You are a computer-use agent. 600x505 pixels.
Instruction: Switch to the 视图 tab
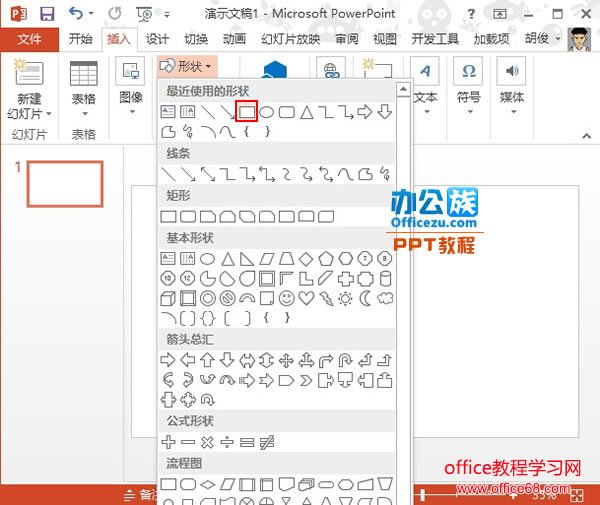[x=385, y=39]
